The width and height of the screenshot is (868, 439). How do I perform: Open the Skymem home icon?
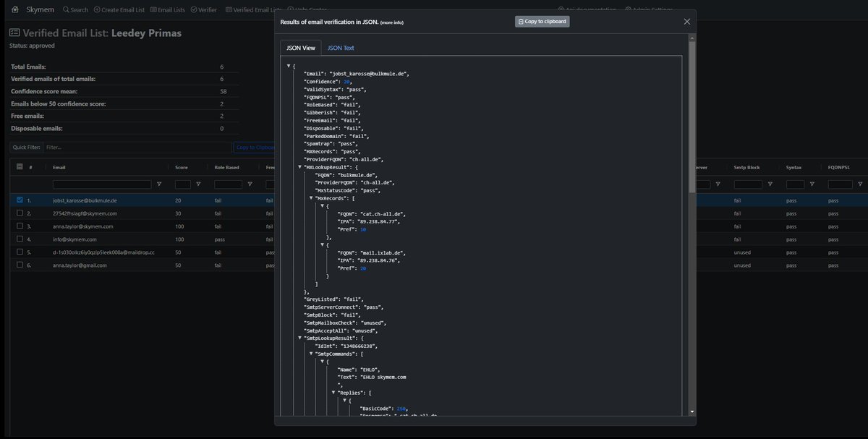(15, 9)
